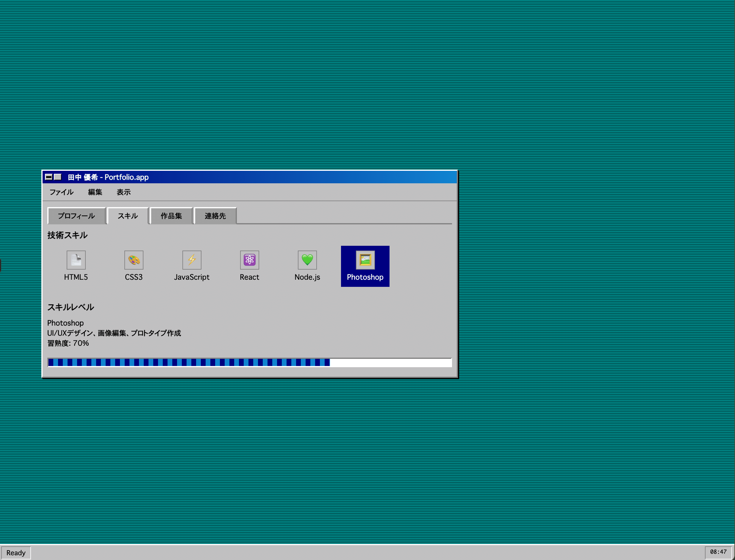735x560 pixels.
Task: Select the HTML5 skill icon
Action: pyautogui.click(x=76, y=260)
